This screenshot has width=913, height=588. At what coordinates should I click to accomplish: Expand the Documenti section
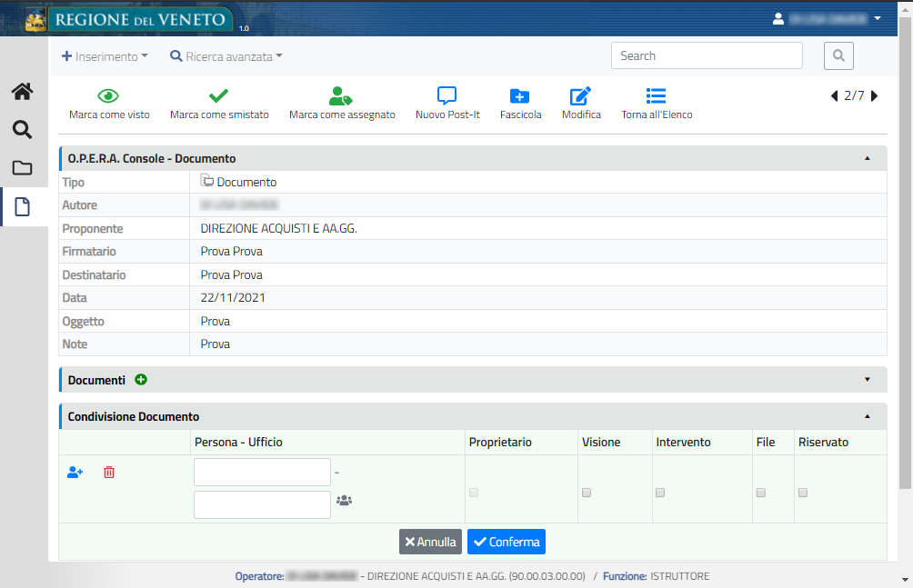tap(867, 380)
